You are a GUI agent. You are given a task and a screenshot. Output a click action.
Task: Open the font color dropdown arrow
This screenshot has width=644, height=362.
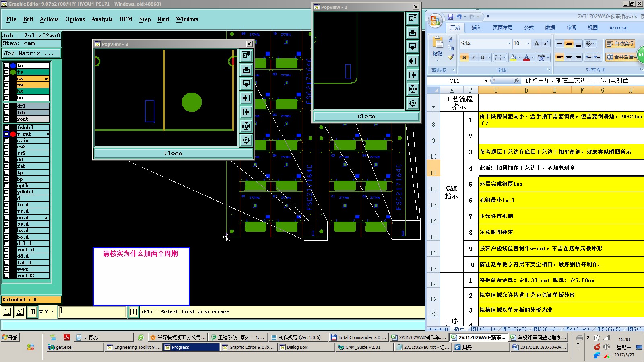pos(533,58)
